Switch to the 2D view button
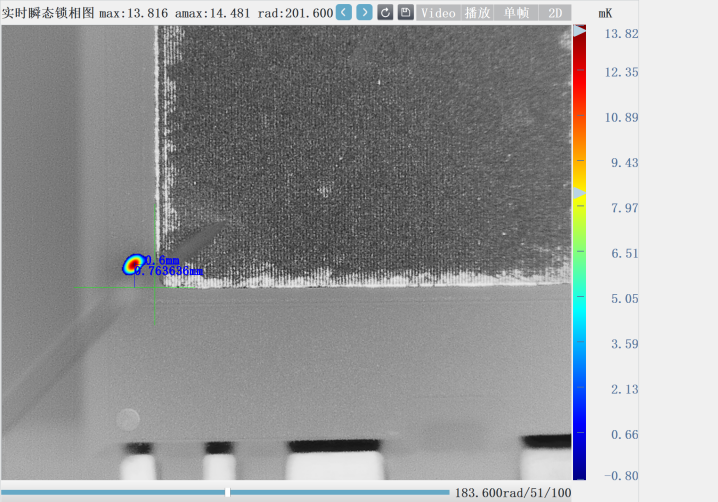718x502 pixels. click(x=555, y=13)
